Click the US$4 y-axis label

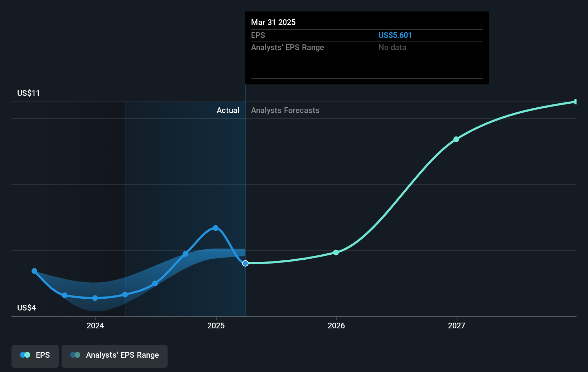[26, 308]
